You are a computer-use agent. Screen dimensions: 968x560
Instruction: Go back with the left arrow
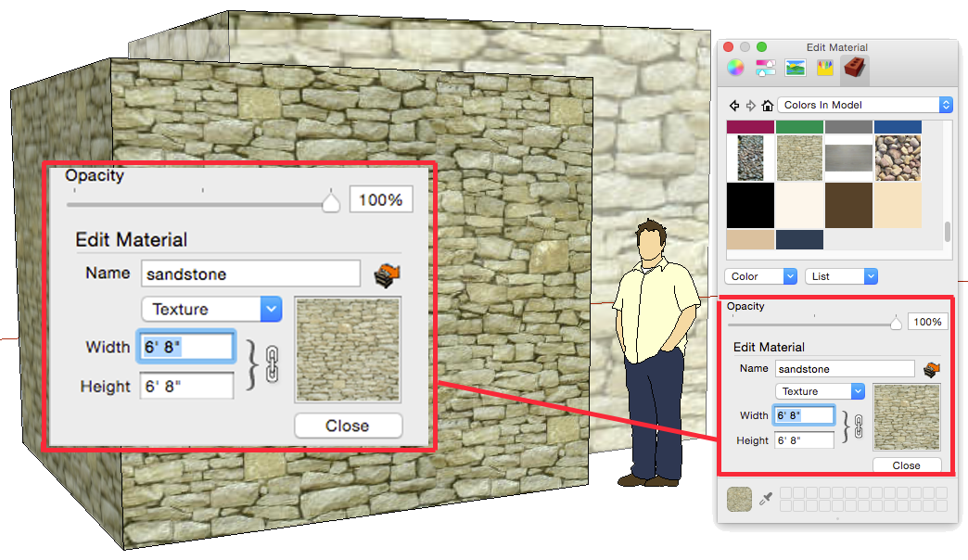click(734, 106)
